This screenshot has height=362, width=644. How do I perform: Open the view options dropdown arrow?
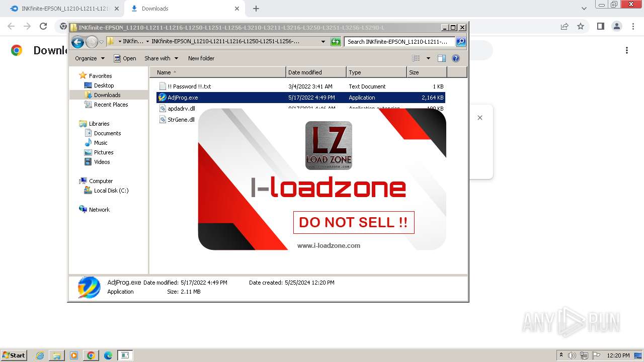point(428,58)
